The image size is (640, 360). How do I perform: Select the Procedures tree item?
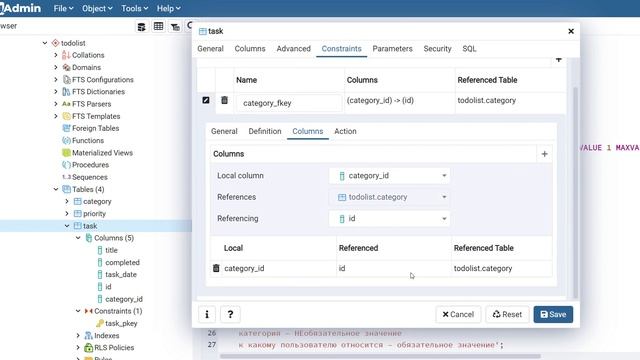90,165
